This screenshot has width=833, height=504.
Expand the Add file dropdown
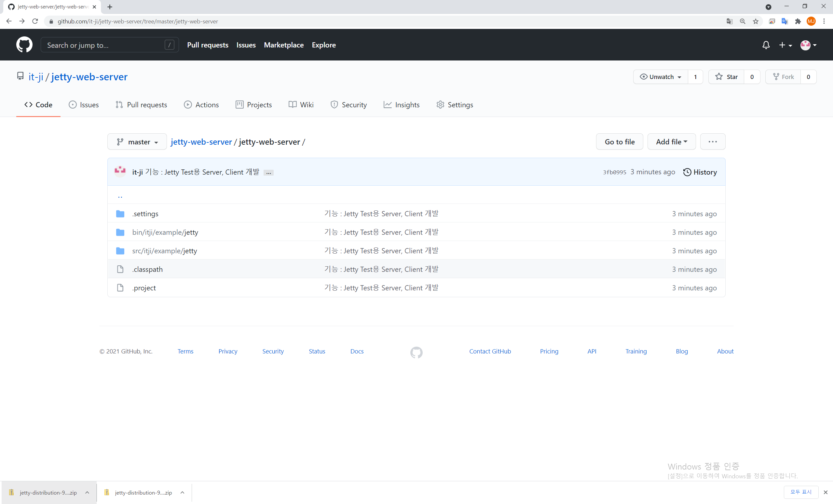[x=671, y=142]
